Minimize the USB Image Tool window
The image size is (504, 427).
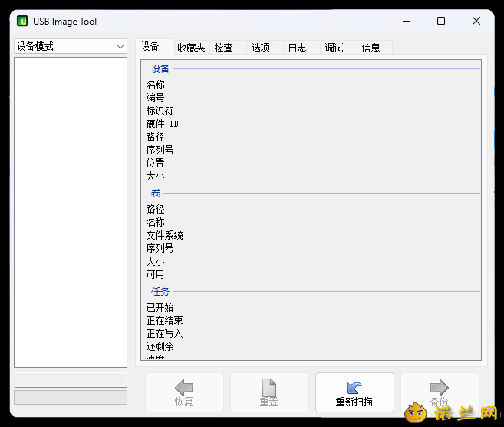point(407,22)
